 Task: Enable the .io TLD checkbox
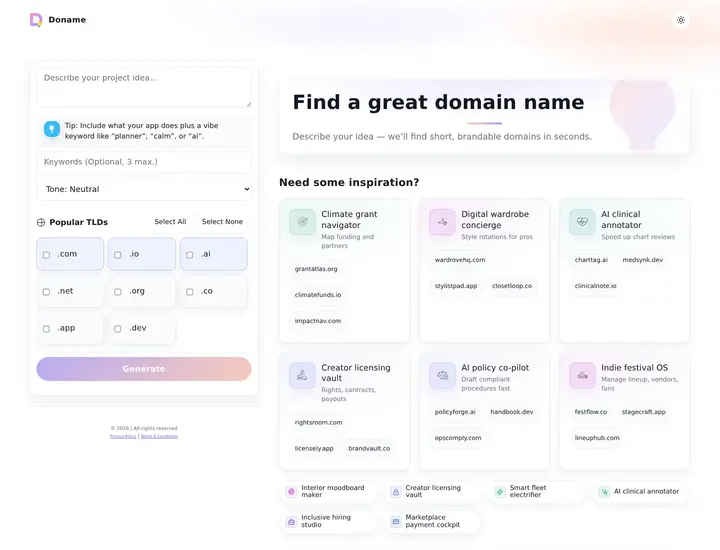[118, 255]
